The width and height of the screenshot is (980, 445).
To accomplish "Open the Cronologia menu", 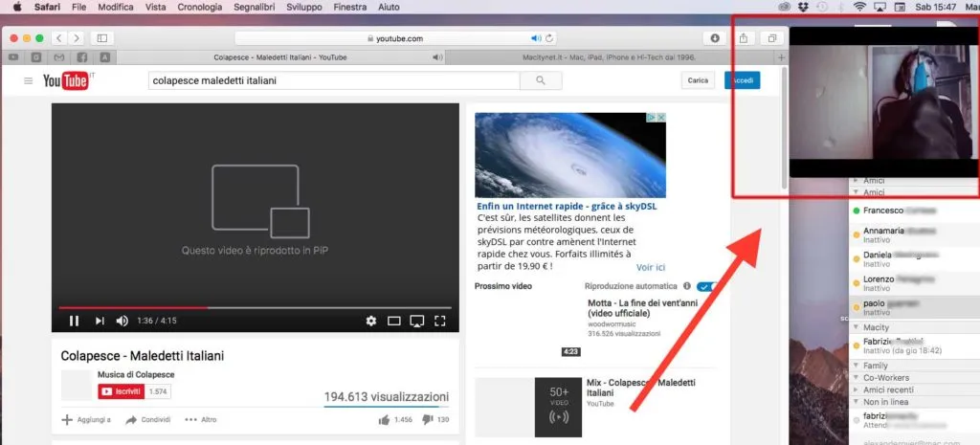I will tap(199, 7).
